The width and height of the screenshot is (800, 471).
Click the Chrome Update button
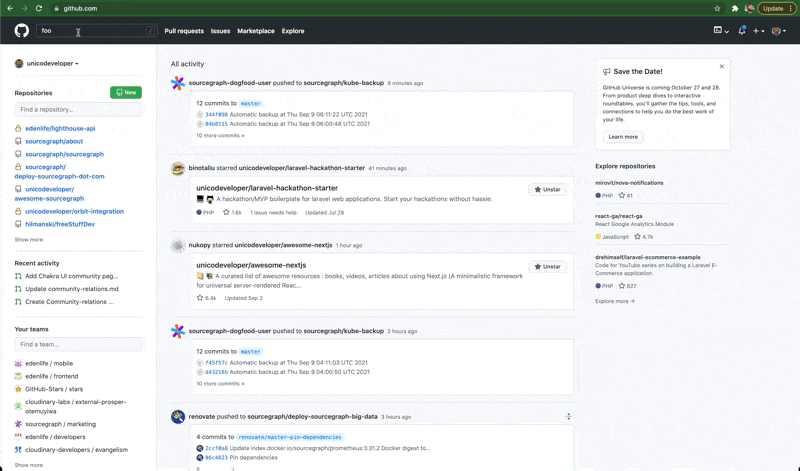coord(776,8)
